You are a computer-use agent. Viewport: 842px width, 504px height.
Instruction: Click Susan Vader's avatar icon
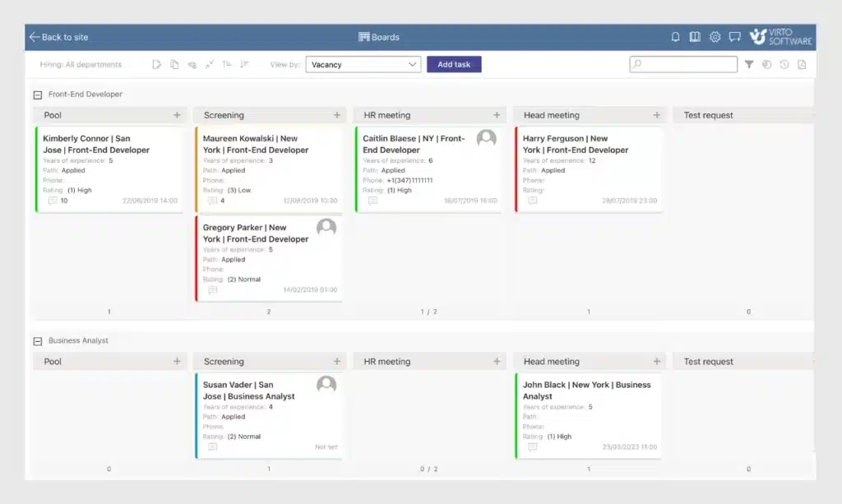click(x=326, y=385)
